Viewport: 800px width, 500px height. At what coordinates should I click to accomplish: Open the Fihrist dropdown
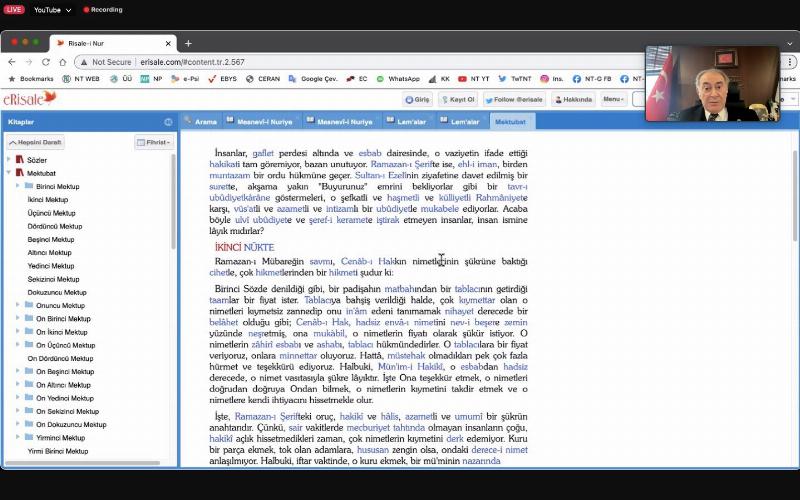point(154,142)
